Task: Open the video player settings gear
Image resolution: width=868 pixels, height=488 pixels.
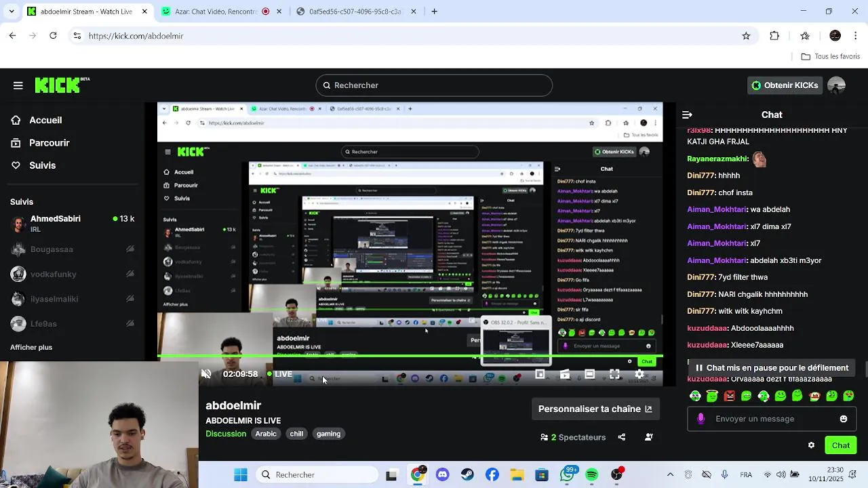Action: tap(639, 374)
